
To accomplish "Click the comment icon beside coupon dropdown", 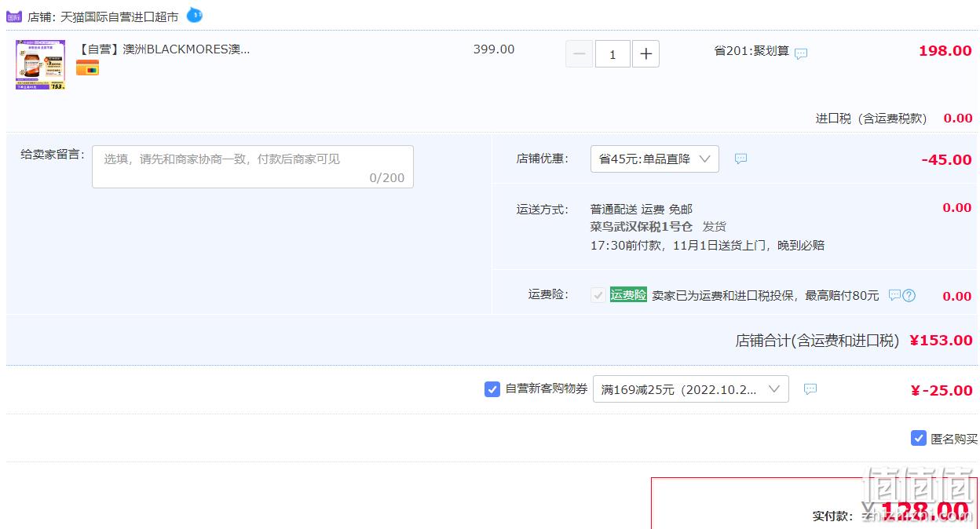I will click(810, 389).
